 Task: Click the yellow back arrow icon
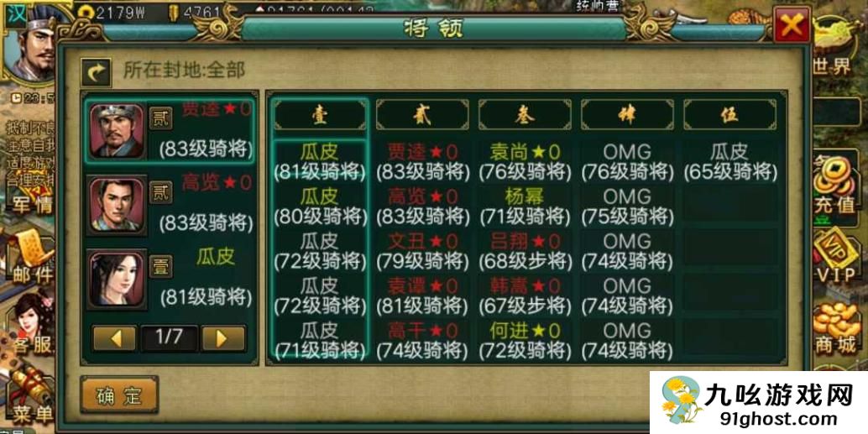97,72
